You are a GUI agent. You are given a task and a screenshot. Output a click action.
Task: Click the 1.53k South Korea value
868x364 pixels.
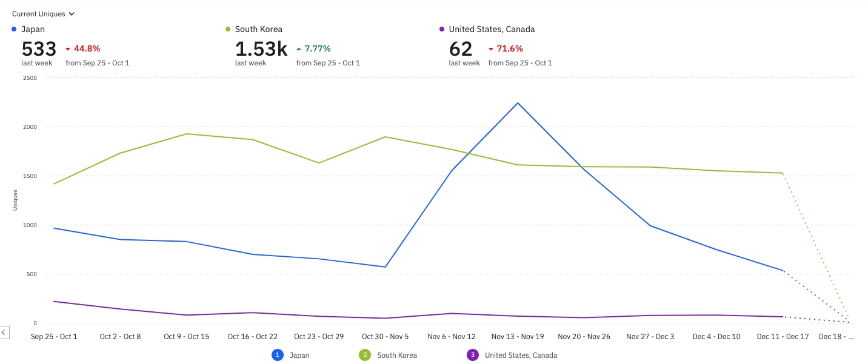tap(261, 49)
